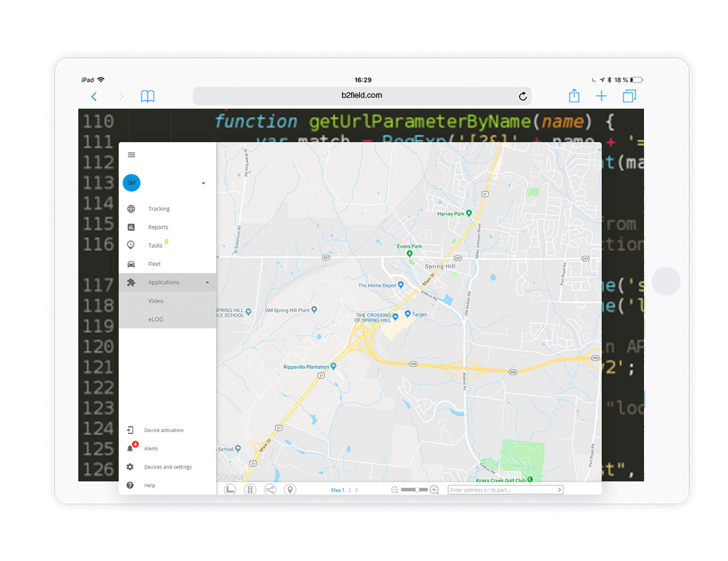The image size is (728, 561).
Task: Click the Rippavilla Plantation map pin
Action: 333,366
